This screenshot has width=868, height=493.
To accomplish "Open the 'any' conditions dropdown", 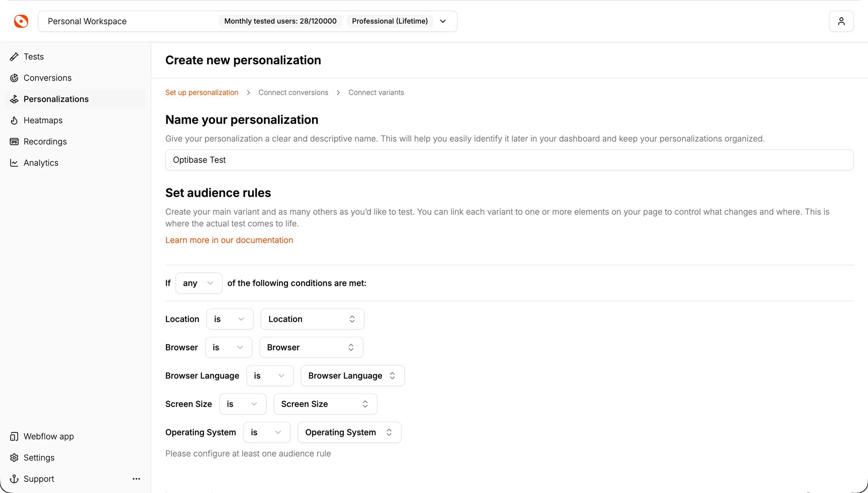I will tap(199, 283).
